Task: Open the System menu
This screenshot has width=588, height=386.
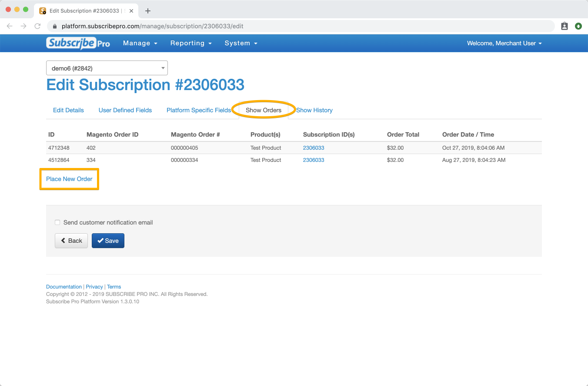Action: point(241,43)
